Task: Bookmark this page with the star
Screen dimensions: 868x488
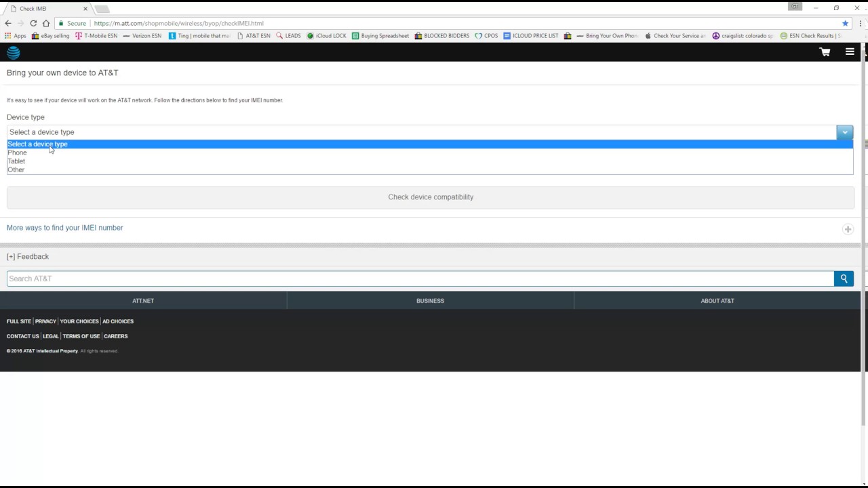Action: [x=845, y=23]
